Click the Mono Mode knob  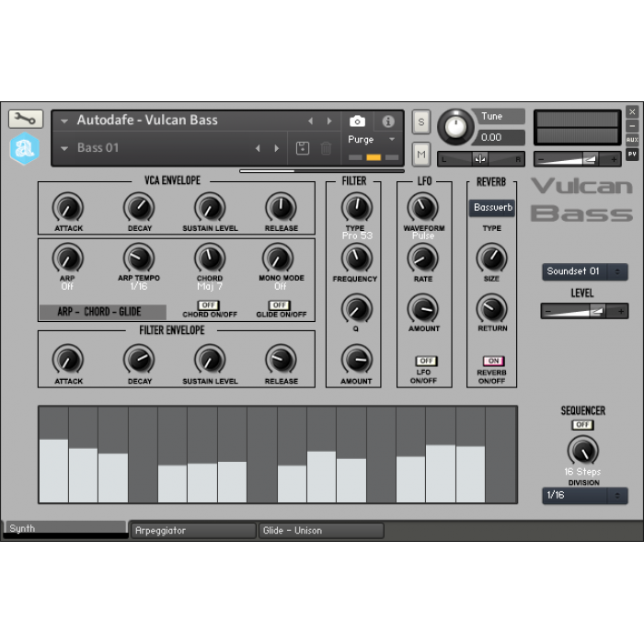pos(279,259)
